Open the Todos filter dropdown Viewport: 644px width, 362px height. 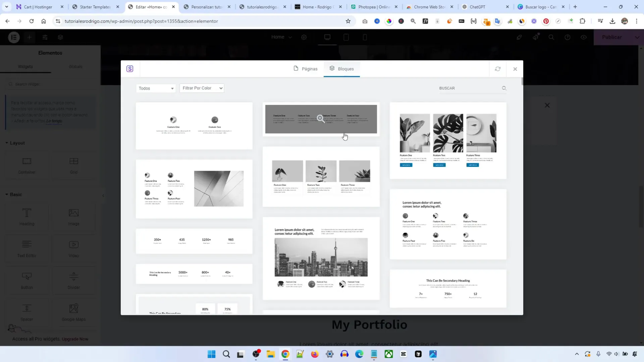click(x=156, y=88)
